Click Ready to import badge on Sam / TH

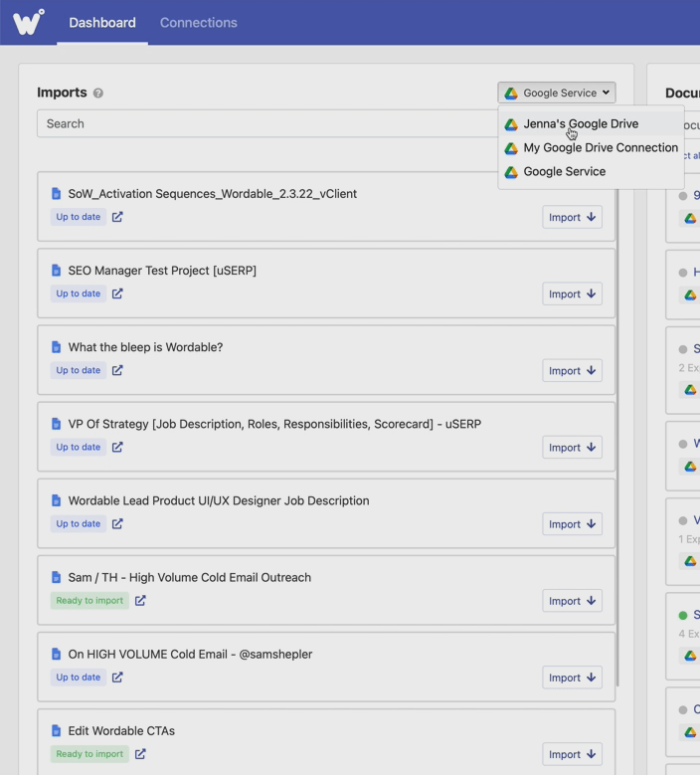point(89,601)
